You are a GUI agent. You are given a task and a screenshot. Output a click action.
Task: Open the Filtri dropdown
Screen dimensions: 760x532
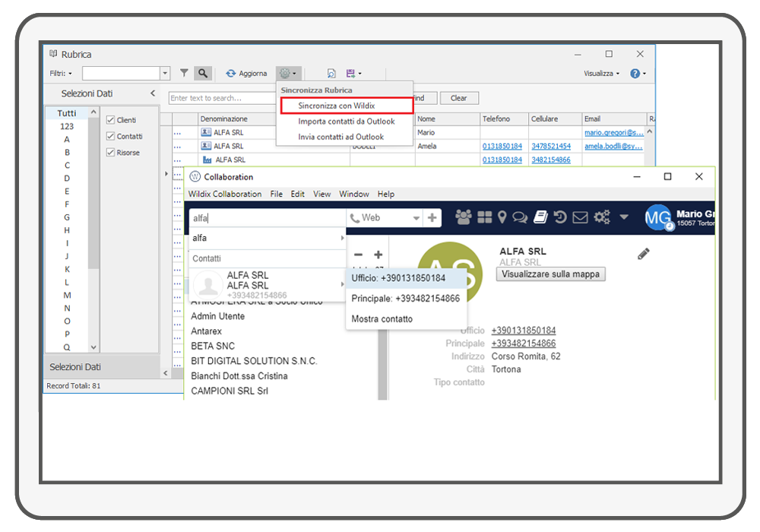pyautogui.click(x=61, y=74)
